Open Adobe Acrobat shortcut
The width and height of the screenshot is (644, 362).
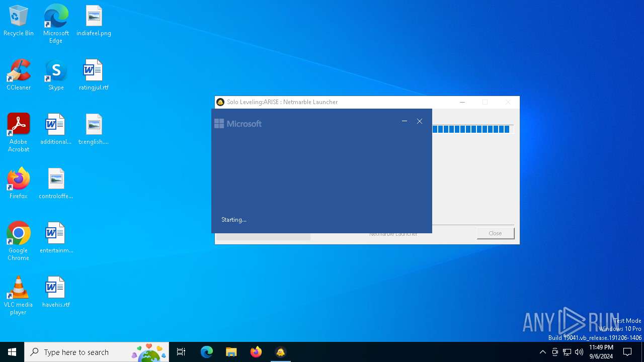pos(19,133)
